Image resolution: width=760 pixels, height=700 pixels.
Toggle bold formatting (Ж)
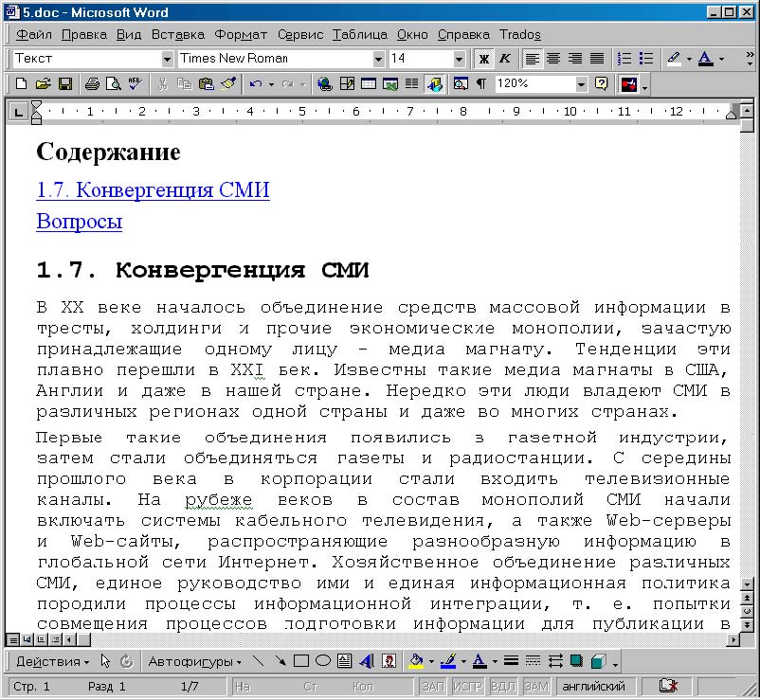coord(483,59)
